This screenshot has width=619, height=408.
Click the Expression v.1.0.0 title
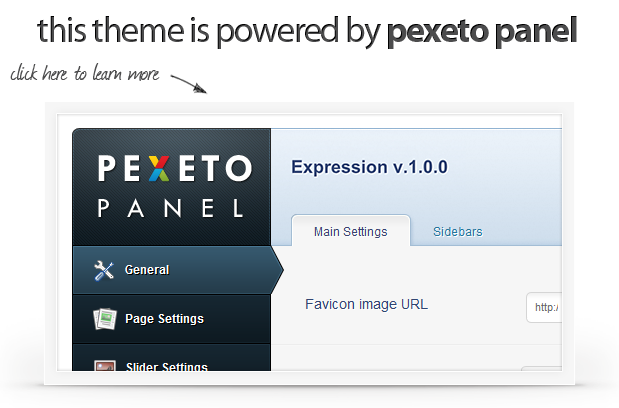[x=370, y=167]
